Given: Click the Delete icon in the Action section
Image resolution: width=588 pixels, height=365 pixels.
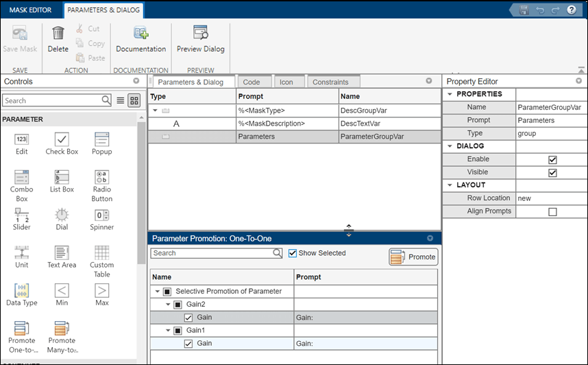Looking at the screenshot, I should click(58, 33).
